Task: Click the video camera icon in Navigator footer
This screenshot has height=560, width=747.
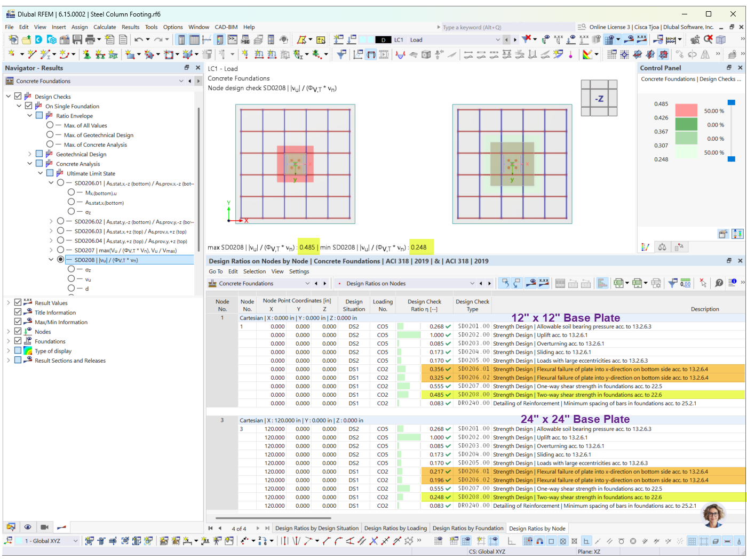Action: (x=44, y=527)
